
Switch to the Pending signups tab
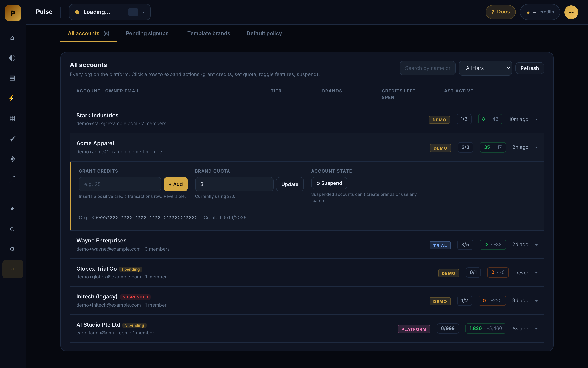click(x=147, y=33)
